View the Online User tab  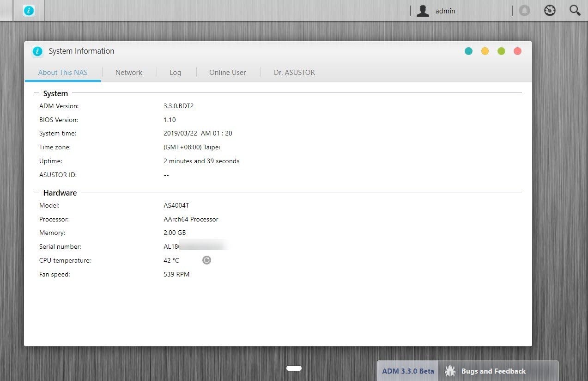pos(228,73)
